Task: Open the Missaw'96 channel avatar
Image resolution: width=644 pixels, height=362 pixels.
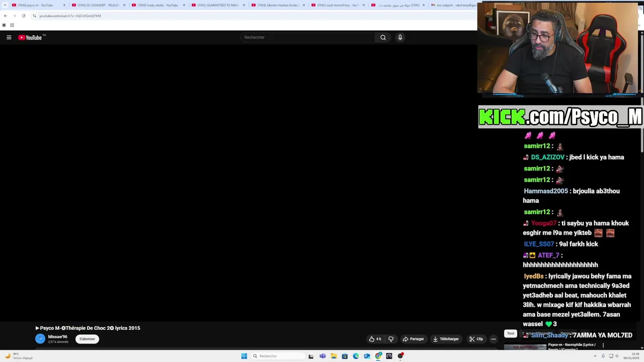Action: [40, 339]
